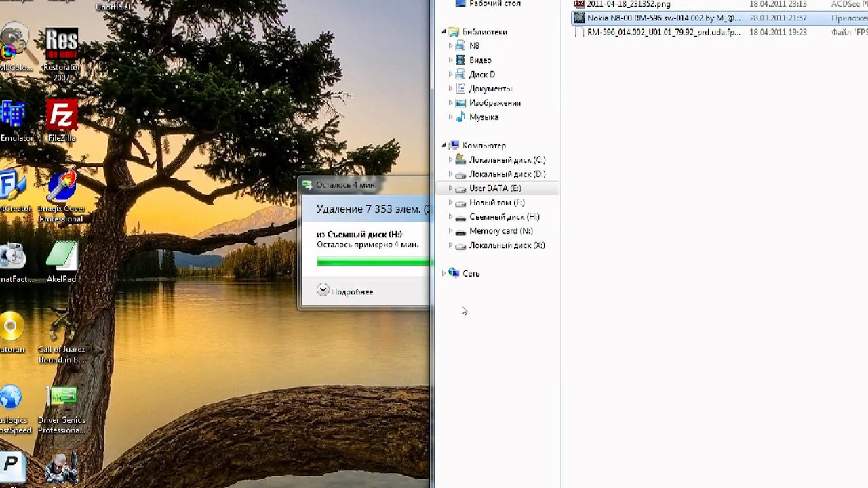The image size is (868, 488).
Task: Select file name 2011_04_18_231352.png
Action: [x=629, y=4]
